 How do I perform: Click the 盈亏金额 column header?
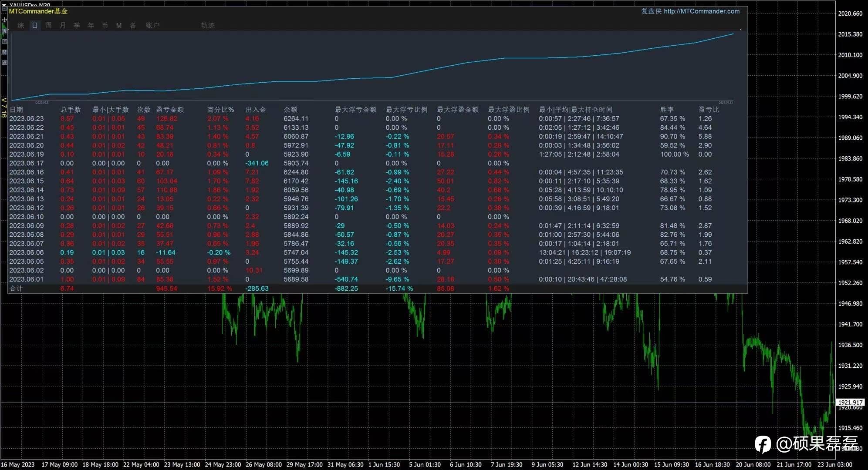[x=170, y=110]
